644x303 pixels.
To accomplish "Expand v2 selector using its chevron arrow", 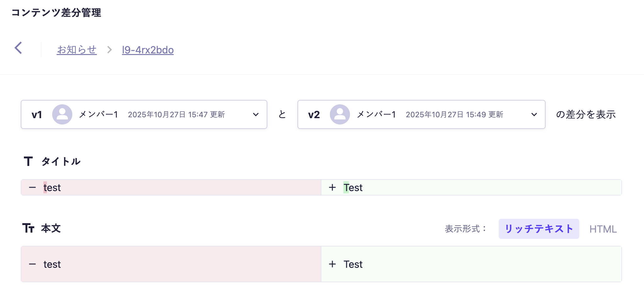I will click(x=534, y=115).
